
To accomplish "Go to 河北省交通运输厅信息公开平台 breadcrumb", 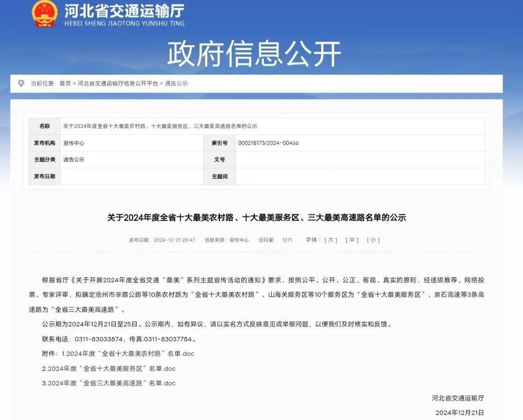I will tap(118, 83).
